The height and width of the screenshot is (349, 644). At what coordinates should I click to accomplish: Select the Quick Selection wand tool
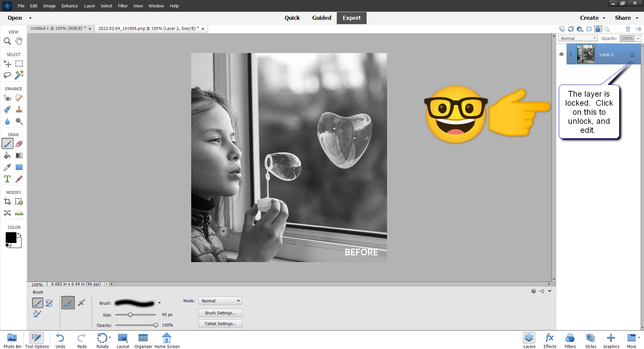point(19,75)
